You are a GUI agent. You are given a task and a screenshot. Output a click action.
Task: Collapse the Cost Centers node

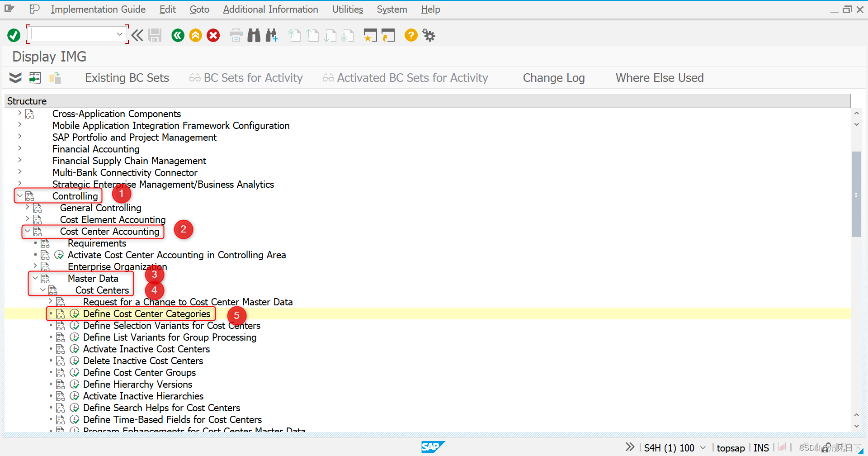point(42,290)
